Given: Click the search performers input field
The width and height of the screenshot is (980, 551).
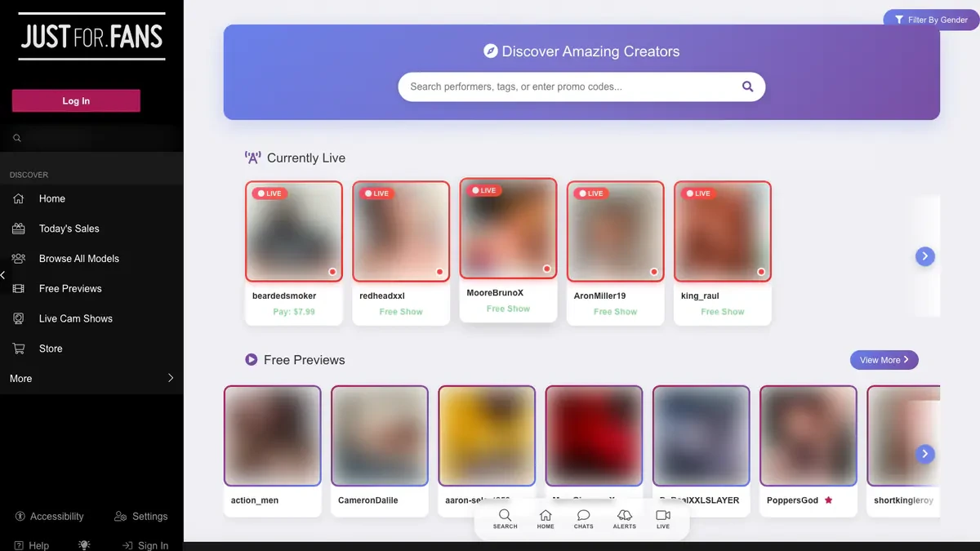Looking at the screenshot, I should 572,87.
